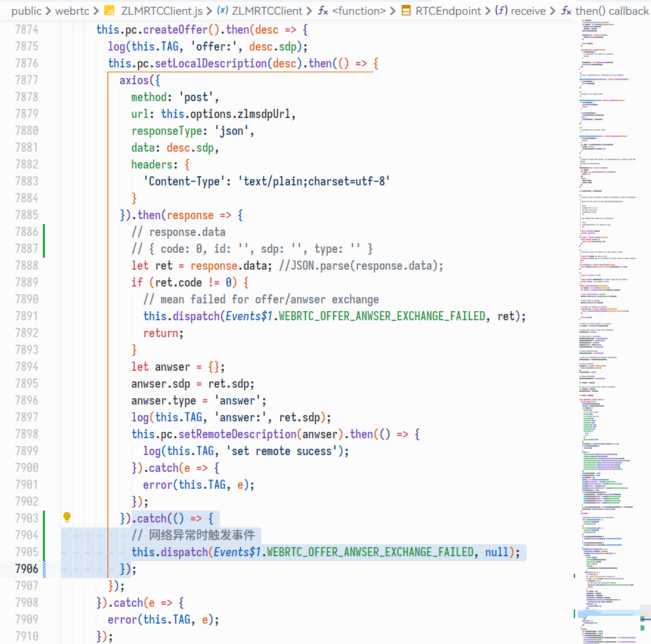The image size is (651, 644).
Task: Click the setRemoteDescription method call
Action: point(228,434)
